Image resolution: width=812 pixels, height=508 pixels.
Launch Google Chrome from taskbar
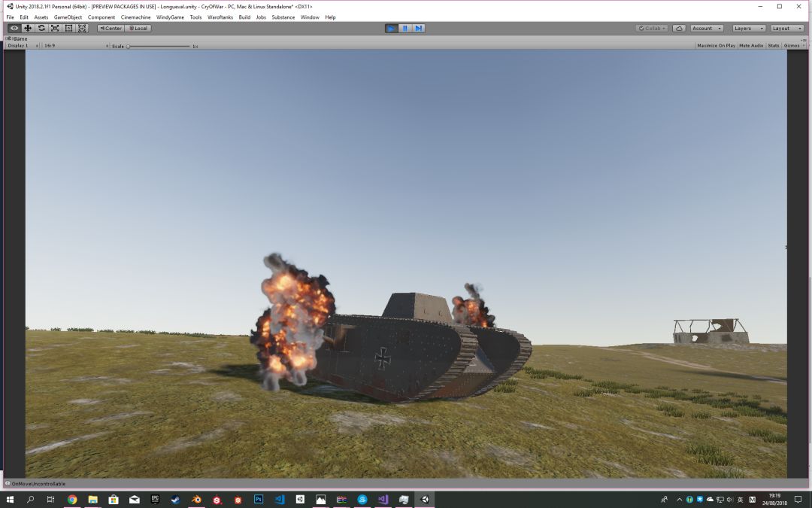pyautogui.click(x=72, y=500)
